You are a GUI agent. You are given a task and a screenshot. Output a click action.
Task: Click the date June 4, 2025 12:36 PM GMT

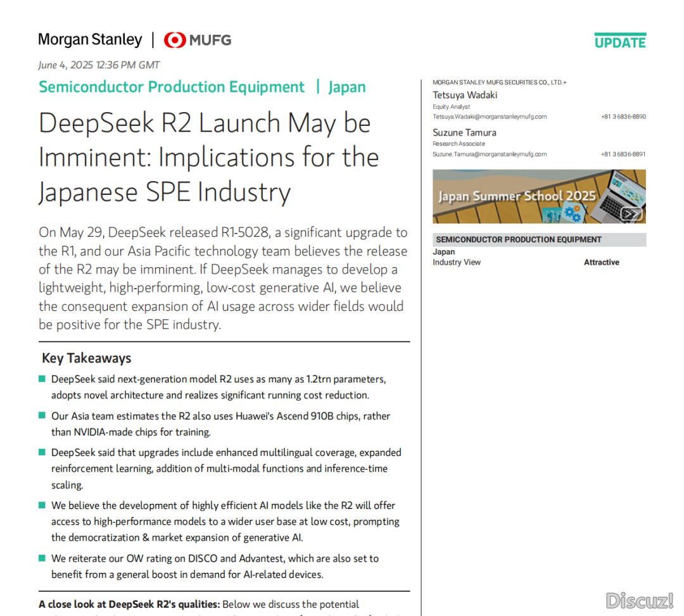click(x=99, y=65)
